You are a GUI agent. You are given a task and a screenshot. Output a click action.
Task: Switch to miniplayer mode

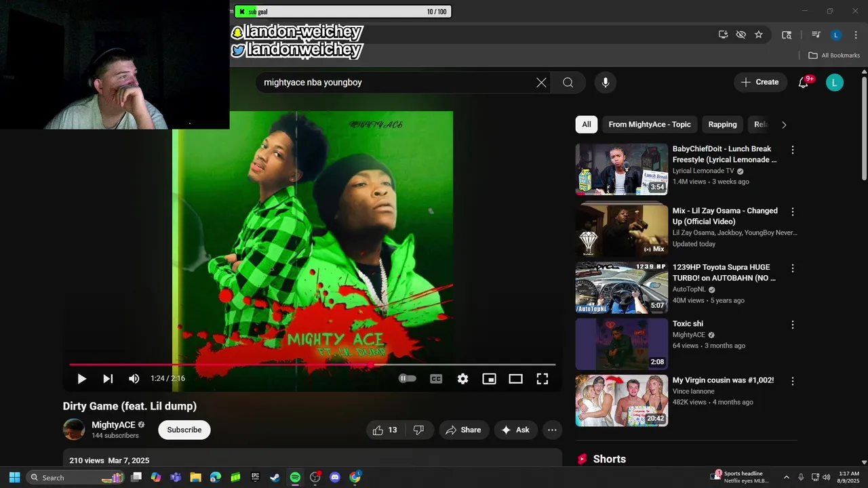[489, 379]
